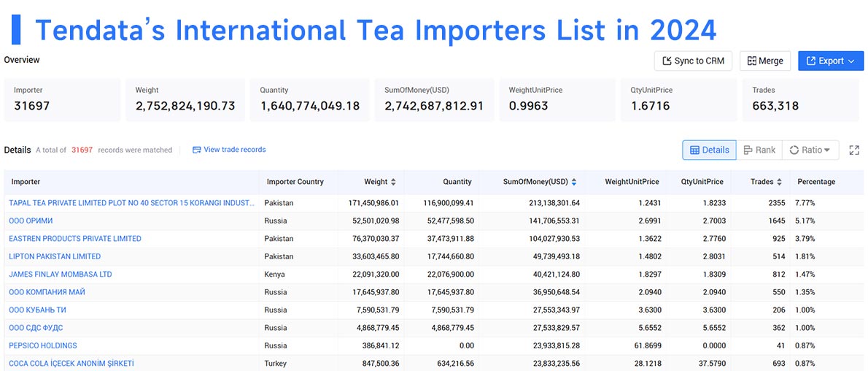Open the View trade records link
Viewport: 868px width, 371px height.
[229, 150]
